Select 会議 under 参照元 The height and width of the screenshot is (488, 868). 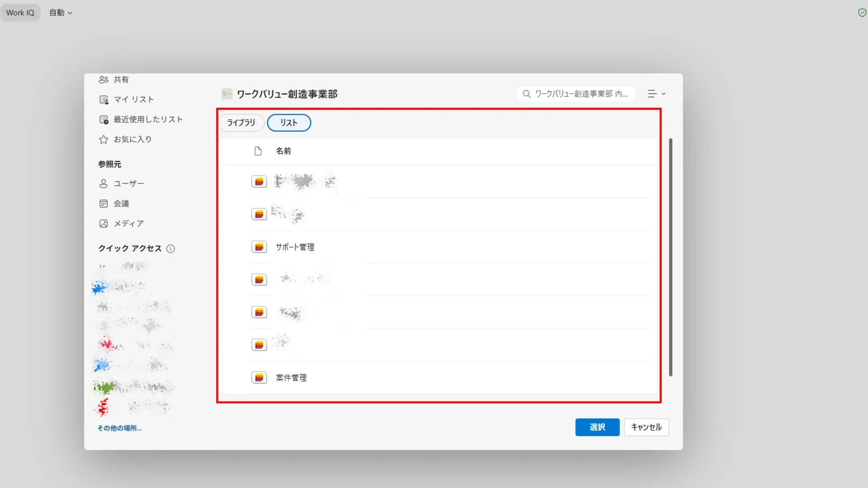[x=114, y=203]
